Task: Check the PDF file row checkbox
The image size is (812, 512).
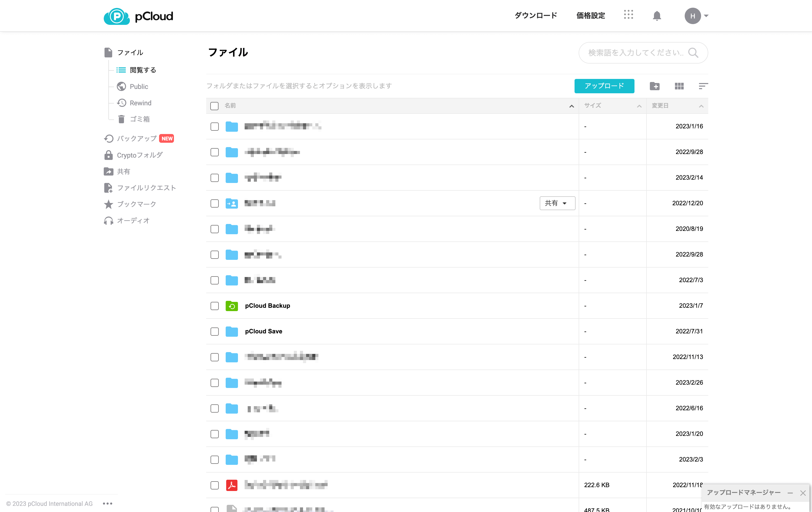Action: coord(214,485)
